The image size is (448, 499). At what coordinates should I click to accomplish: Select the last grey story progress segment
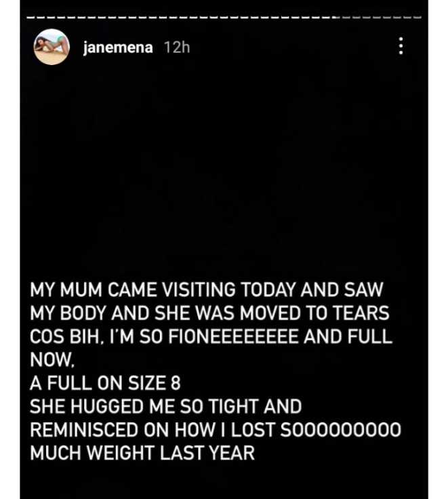pos(417,17)
